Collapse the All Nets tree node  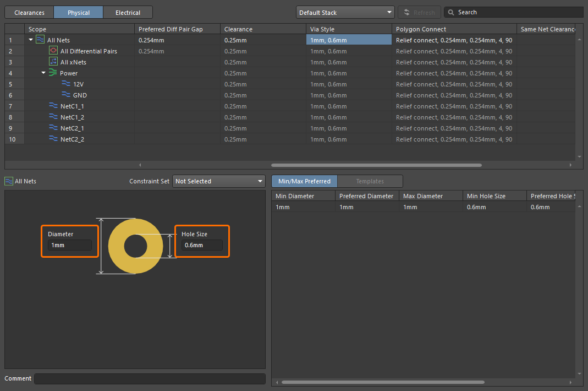(x=31, y=40)
